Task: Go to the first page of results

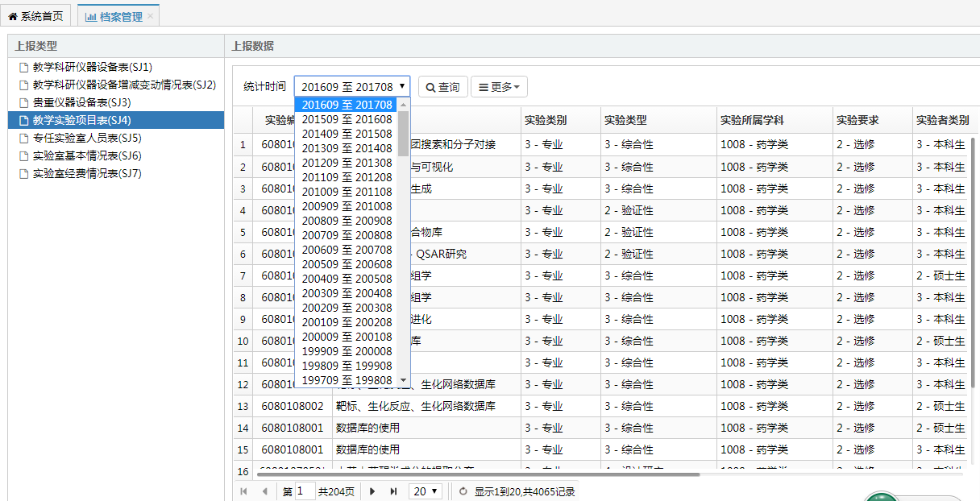Action: [244, 491]
